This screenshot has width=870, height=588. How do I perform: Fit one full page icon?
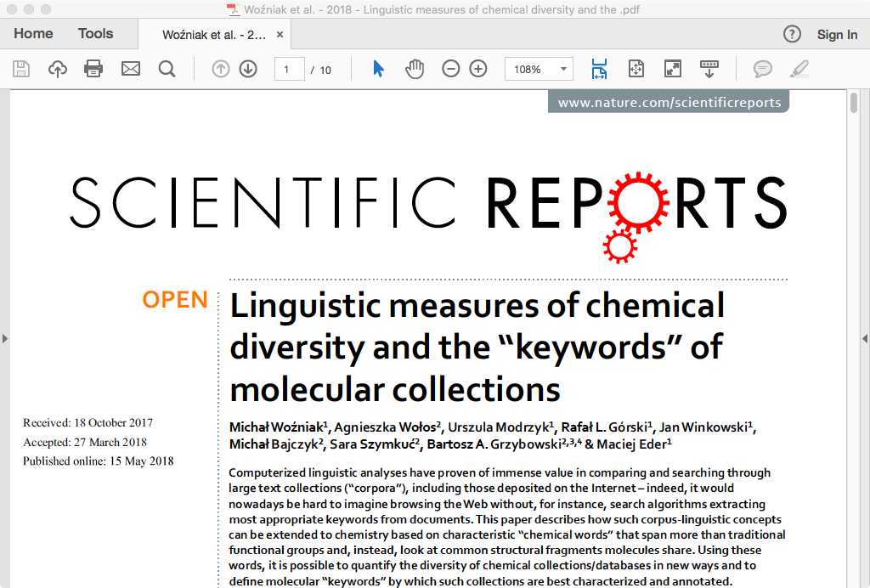pyautogui.click(x=636, y=69)
